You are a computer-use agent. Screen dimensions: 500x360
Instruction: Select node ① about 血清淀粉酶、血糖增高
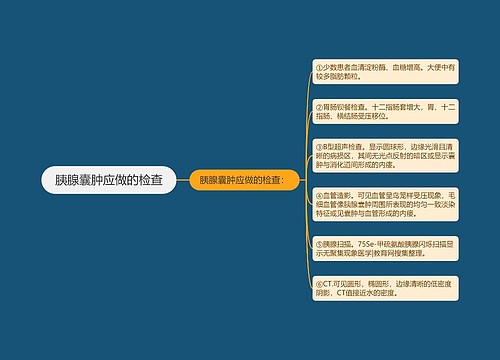click(x=385, y=72)
